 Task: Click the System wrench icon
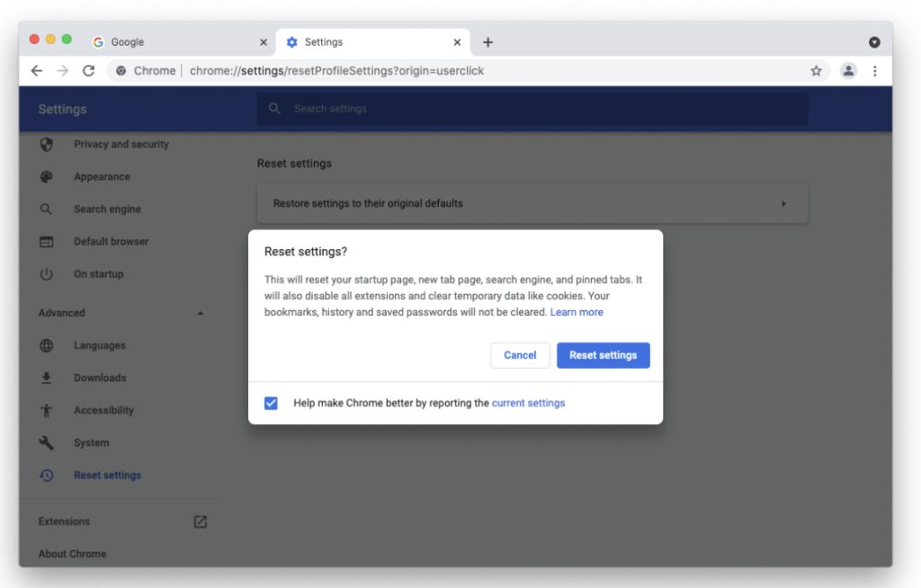47,443
